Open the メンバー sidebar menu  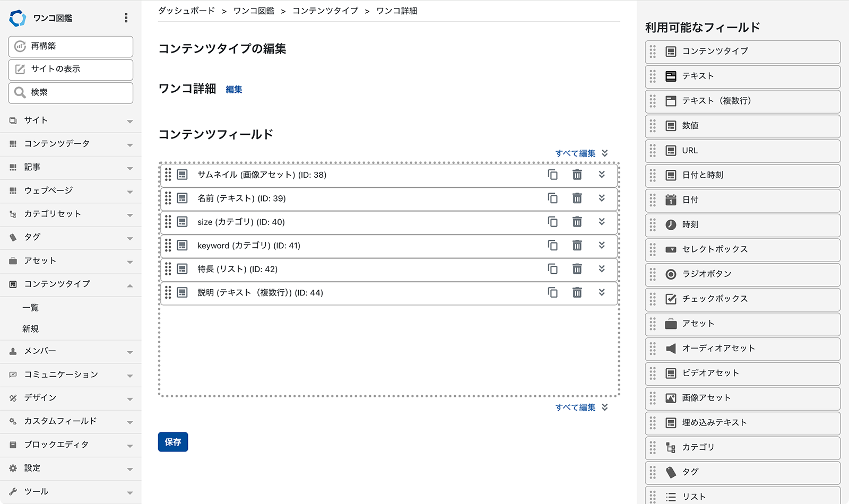(71, 351)
